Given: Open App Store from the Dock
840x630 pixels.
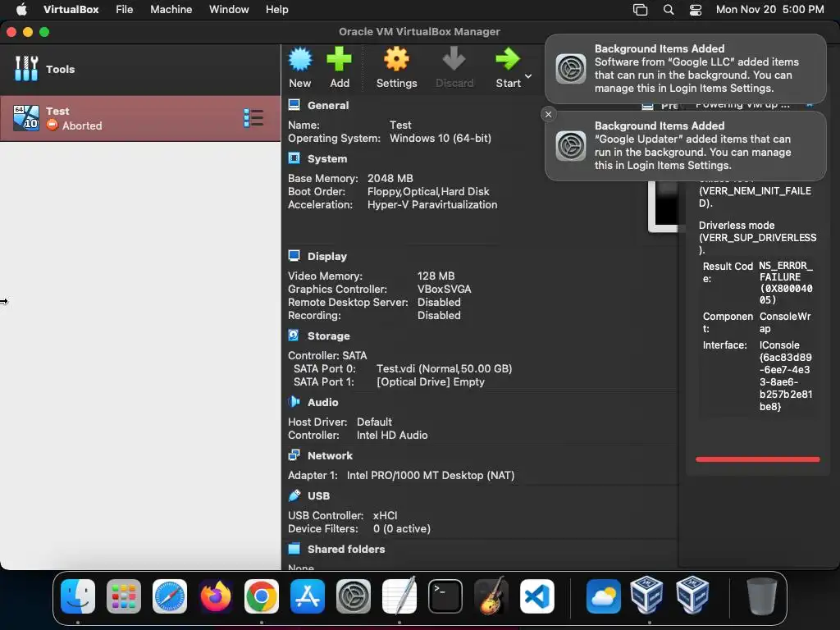Looking at the screenshot, I should coord(308,596).
